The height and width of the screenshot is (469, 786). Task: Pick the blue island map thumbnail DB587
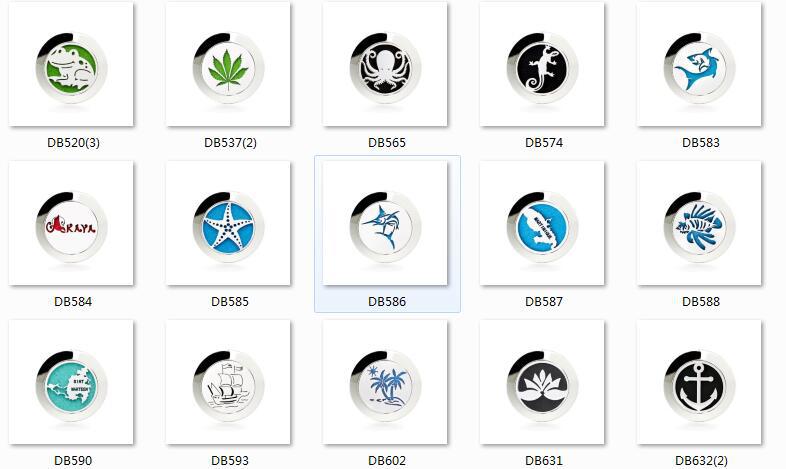click(x=542, y=223)
